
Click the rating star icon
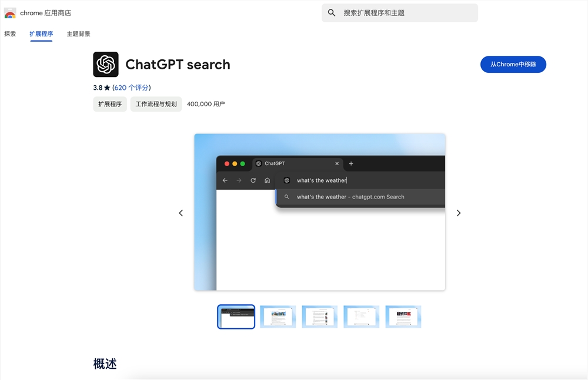107,88
